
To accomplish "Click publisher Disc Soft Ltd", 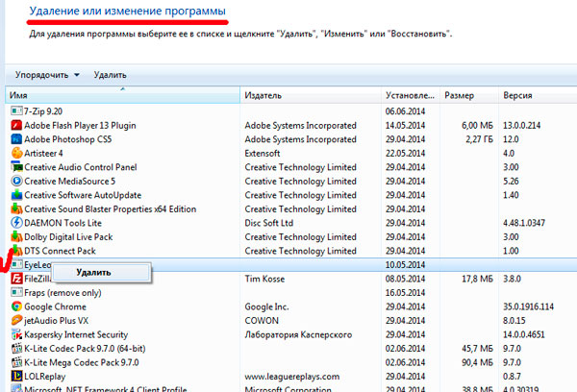I will point(269,223).
